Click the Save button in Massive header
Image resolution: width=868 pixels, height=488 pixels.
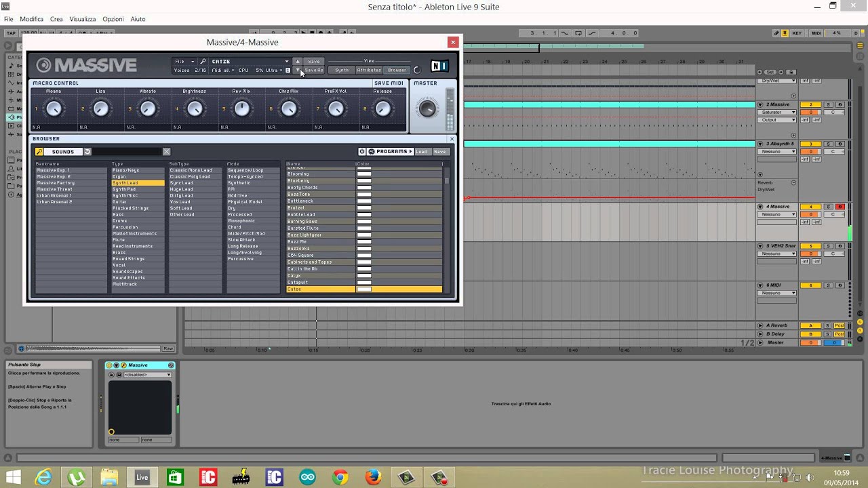(x=313, y=61)
